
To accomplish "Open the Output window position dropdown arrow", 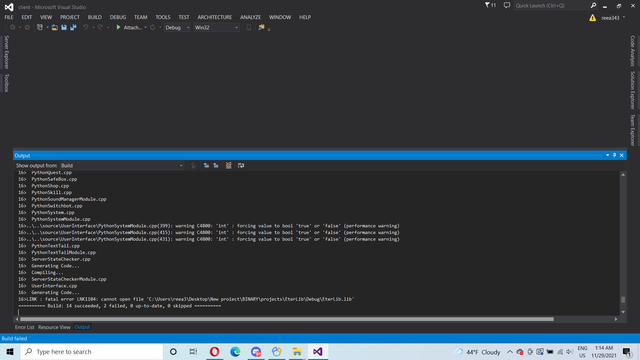I will (607, 156).
